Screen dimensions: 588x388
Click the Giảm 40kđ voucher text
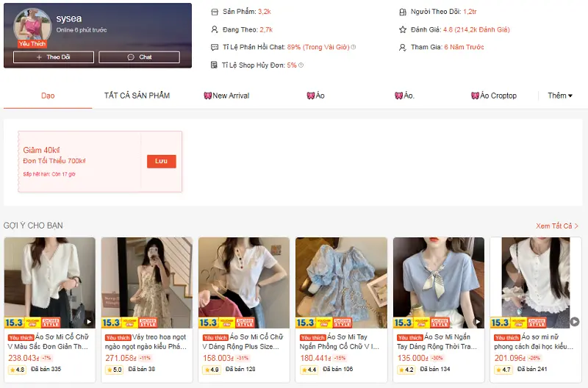pyautogui.click(x=42, y=150)
